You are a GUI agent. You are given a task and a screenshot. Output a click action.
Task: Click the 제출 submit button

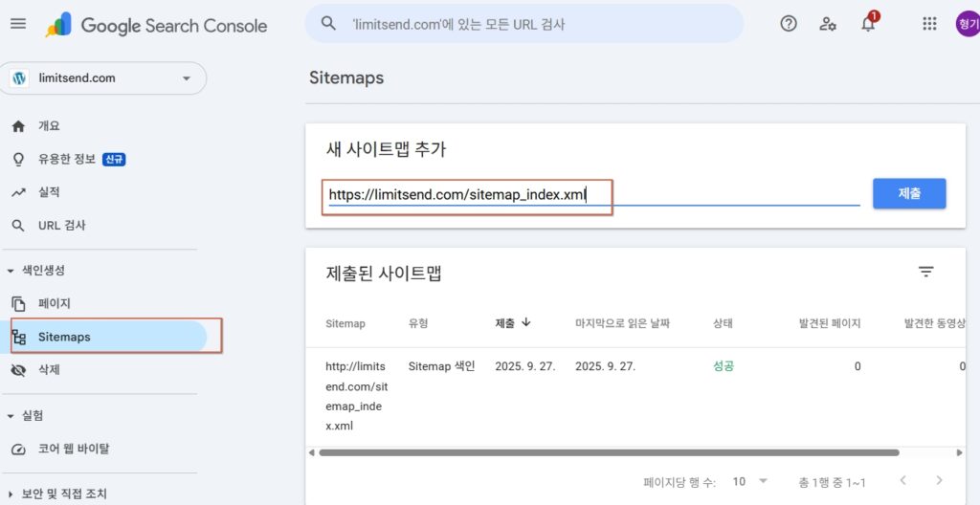coord(908,193)
